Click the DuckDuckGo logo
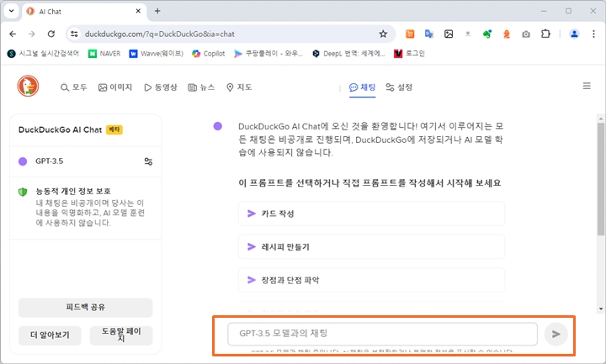Image resolution: width=606 pixels, height=364 pixels. [28, 86]
